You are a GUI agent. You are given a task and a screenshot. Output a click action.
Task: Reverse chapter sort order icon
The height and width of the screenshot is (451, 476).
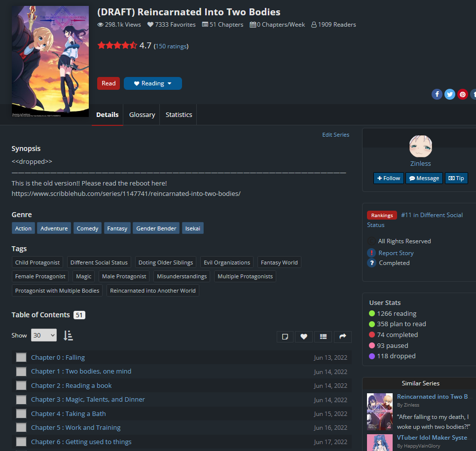coord(68,336)
